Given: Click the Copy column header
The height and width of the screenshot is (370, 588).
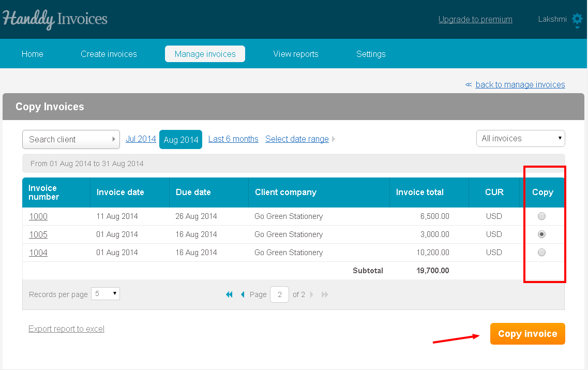Looking at the screenshot, I should tap(542, 193).
